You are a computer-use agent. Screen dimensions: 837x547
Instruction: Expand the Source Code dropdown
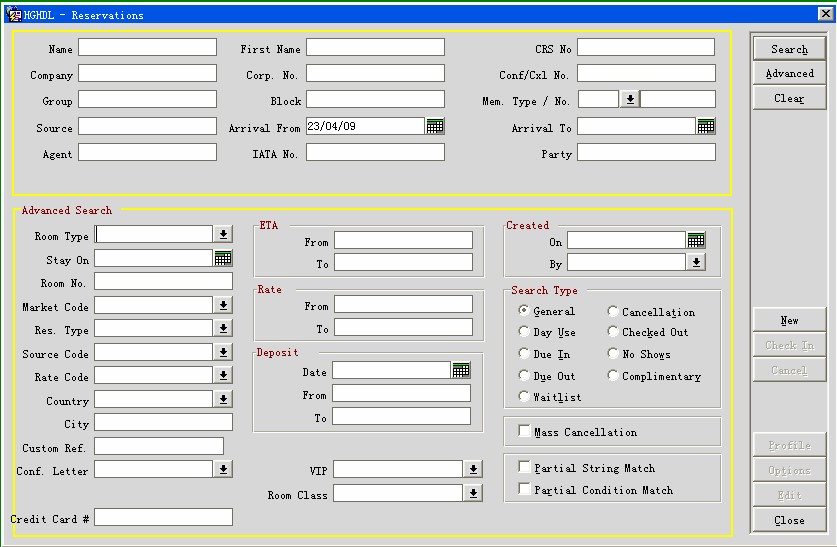tap(223, 352)
